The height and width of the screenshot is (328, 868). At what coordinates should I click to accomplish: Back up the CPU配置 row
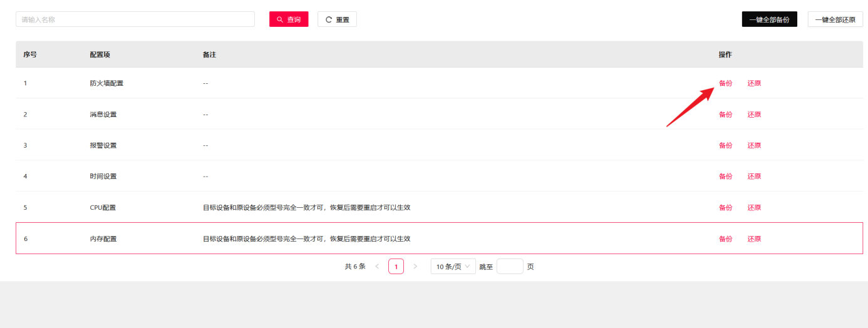click(x=725, y=208)
